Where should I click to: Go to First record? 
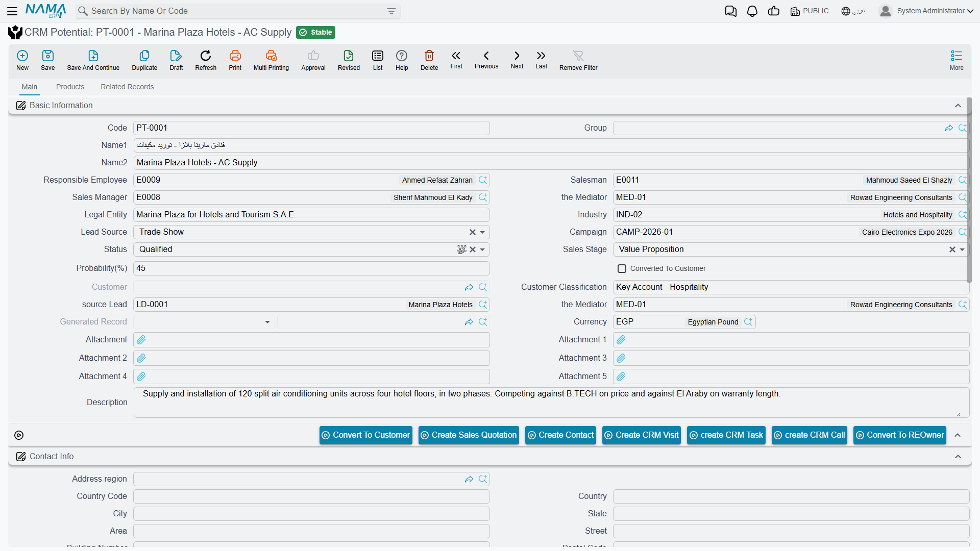(x=456, y=59)
